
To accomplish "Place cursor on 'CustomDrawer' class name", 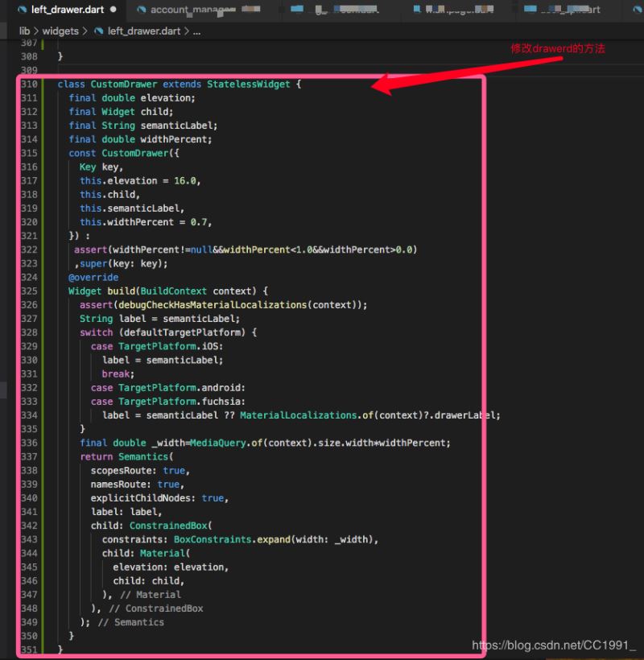I will click(x=124, y=85).
